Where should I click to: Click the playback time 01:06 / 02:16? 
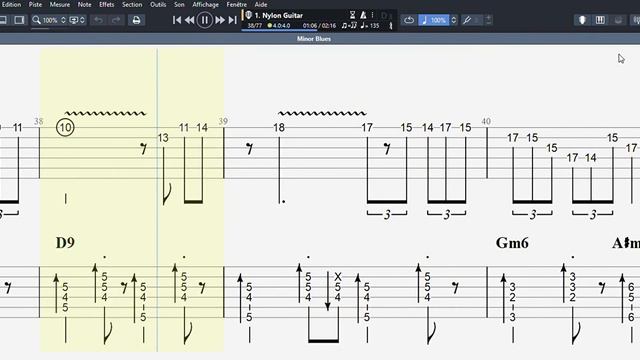pyautogui.click(x=319, y=26)
